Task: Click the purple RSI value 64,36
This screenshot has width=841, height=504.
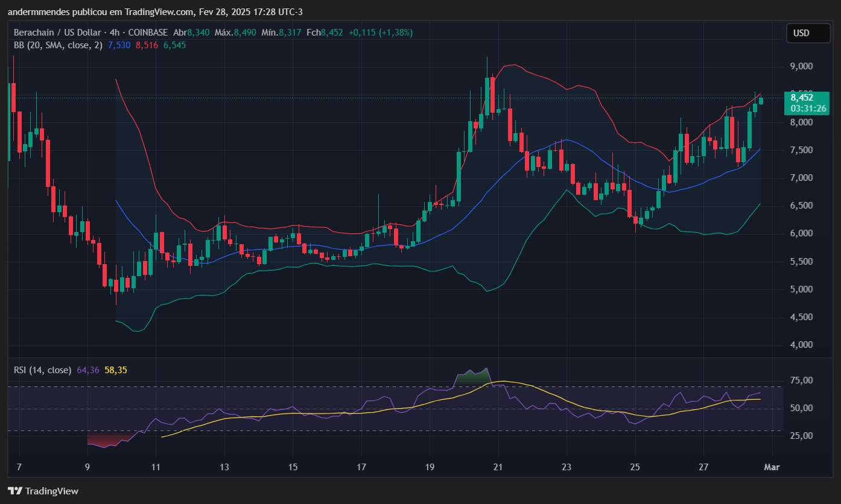Action: 88,370
